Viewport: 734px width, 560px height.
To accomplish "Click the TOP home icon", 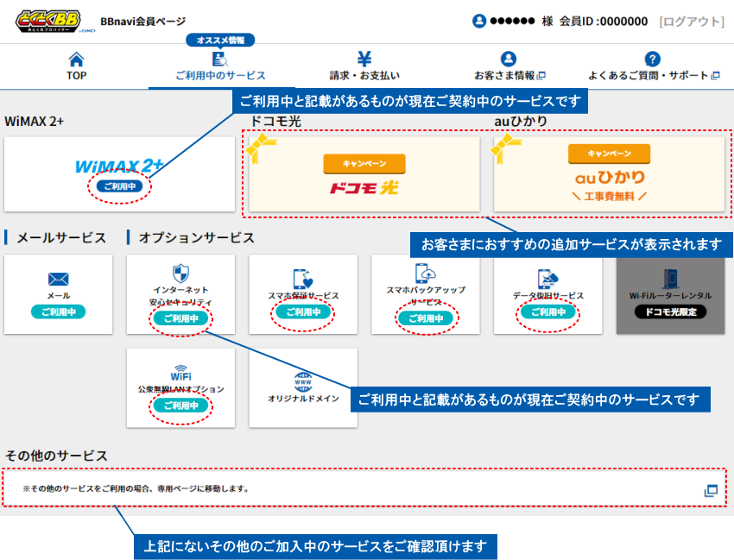I will [x=76, y=60].
